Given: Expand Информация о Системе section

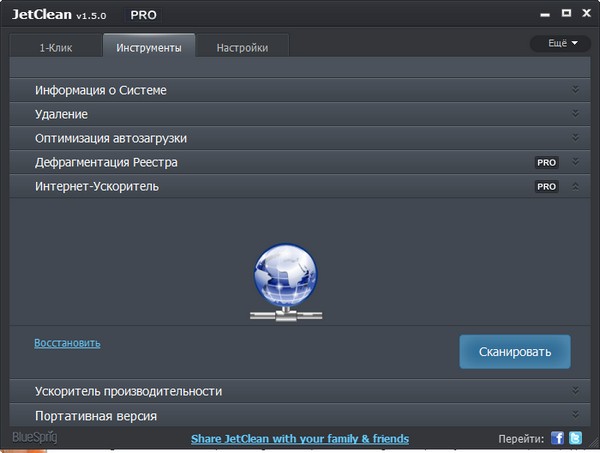Looking at the screenshot, I should coord(575,90).
